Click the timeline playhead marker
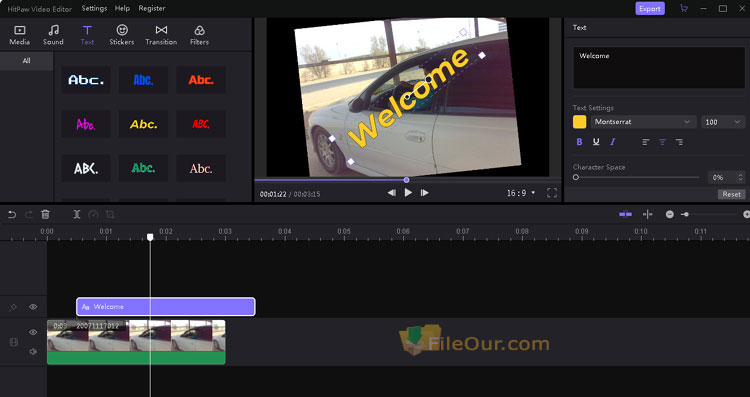Screen dimensions: 750x397 point(150,237)
